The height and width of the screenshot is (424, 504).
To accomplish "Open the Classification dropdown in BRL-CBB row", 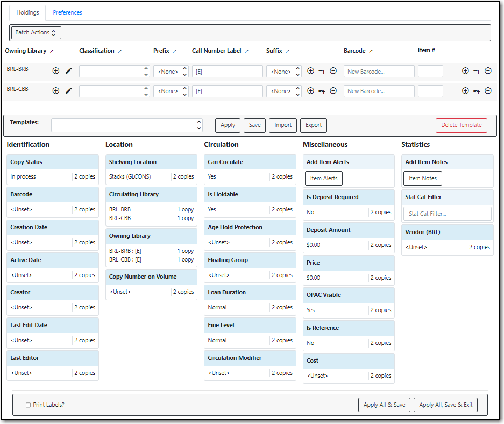I will (x=114, y=91).
